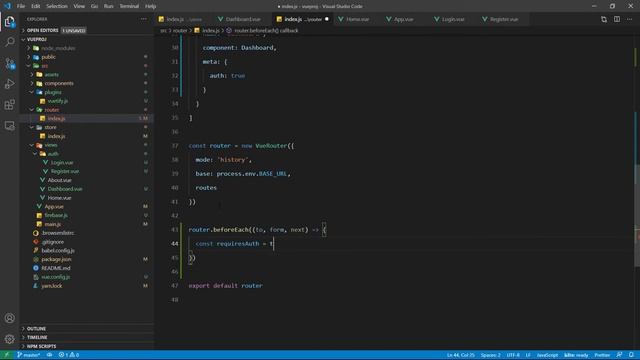
Task: Click the Explorer more actions ellipsis
Action: pos(144,19)
